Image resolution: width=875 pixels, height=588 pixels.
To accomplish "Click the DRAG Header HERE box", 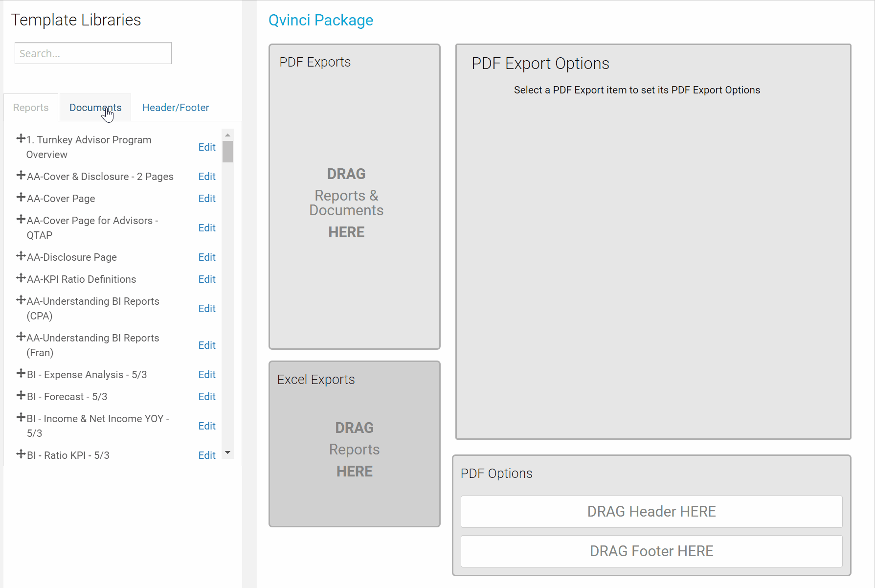I will [x=651, y=512].
